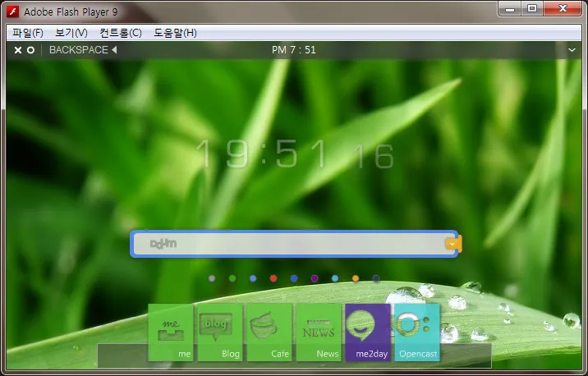This screenshot has width=588, height=376.
Task: Select the cyan color dot
Action: click(335, 278)
